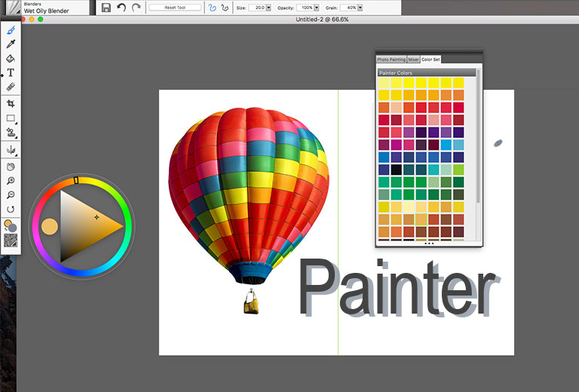Pick the bright lime green swatch
Image resolution: width=579 pixels, height=392 pixels.
(458, 170)
